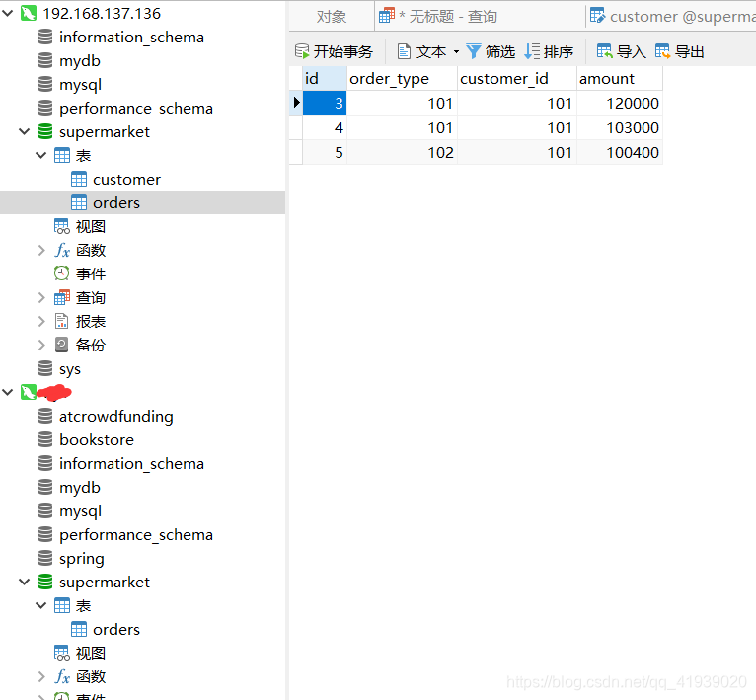Switch to the customer @supermarket tab
Image resolution: width=756 pixels, height=700 pixels.
(672, 17)
